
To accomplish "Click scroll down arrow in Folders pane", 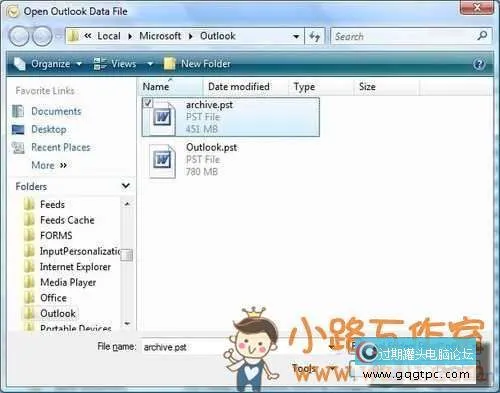I will pyautogui.click(x=127, y=323).
